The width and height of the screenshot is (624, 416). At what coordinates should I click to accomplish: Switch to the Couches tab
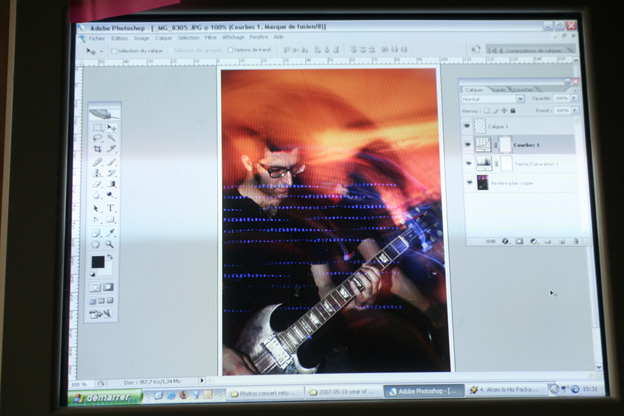click(524, 90)
